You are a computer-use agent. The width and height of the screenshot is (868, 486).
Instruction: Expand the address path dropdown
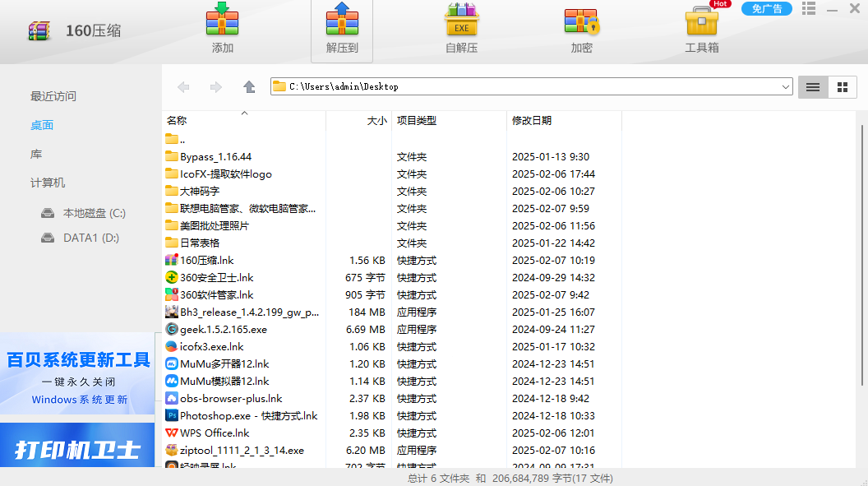click(x=785, y=86)
